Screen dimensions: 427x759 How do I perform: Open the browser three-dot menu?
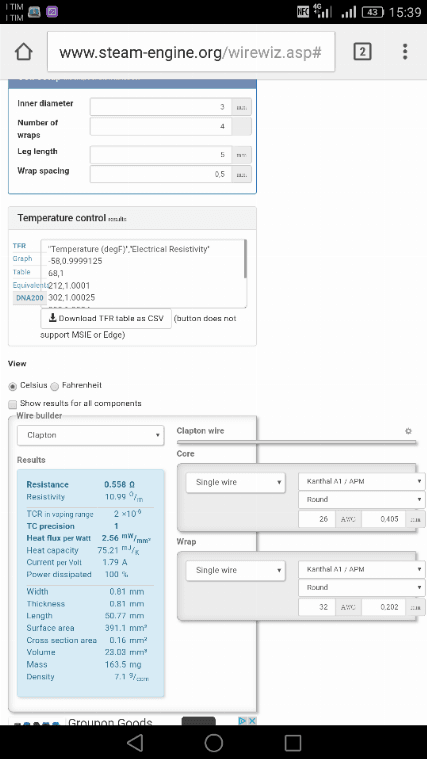[x=405, y=51]
